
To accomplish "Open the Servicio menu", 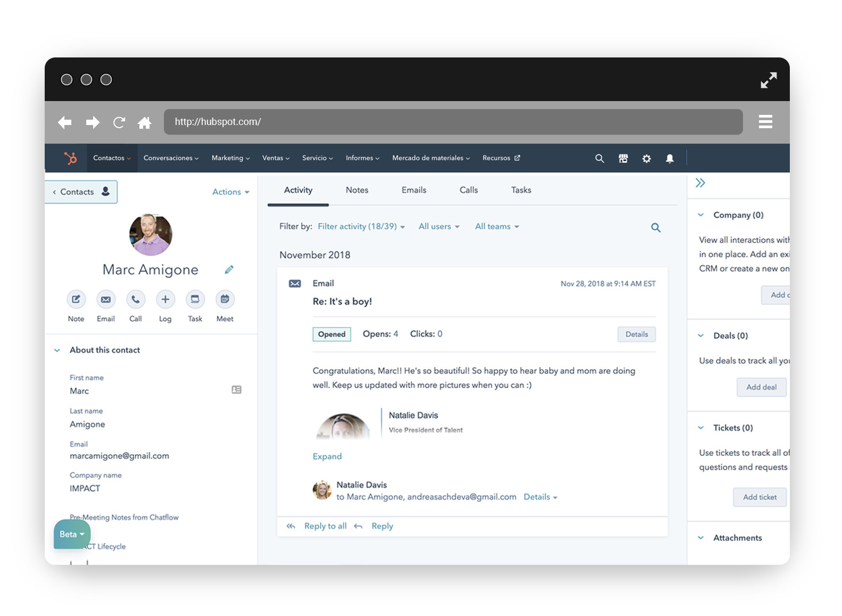I will (x=317, y=158).
